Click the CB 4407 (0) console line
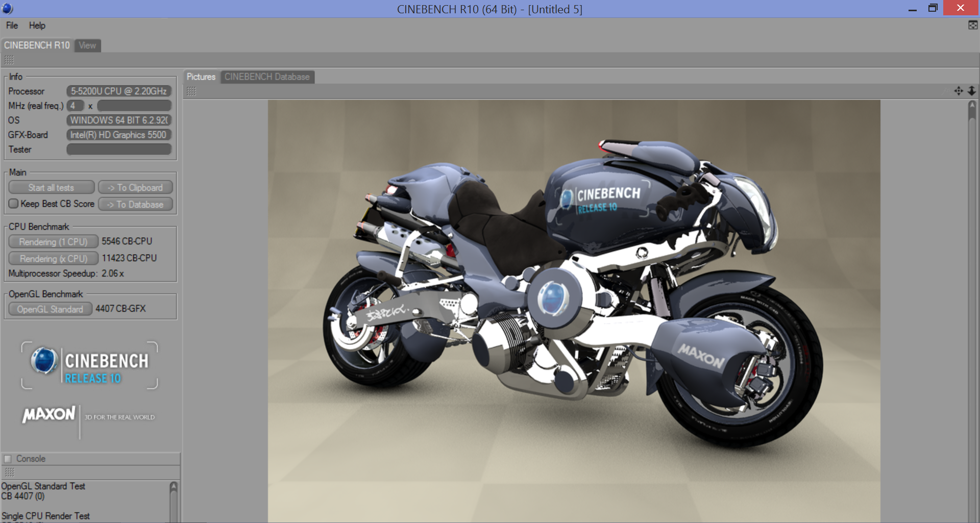Viewport: 980px width, 523px height. (23, 496)
